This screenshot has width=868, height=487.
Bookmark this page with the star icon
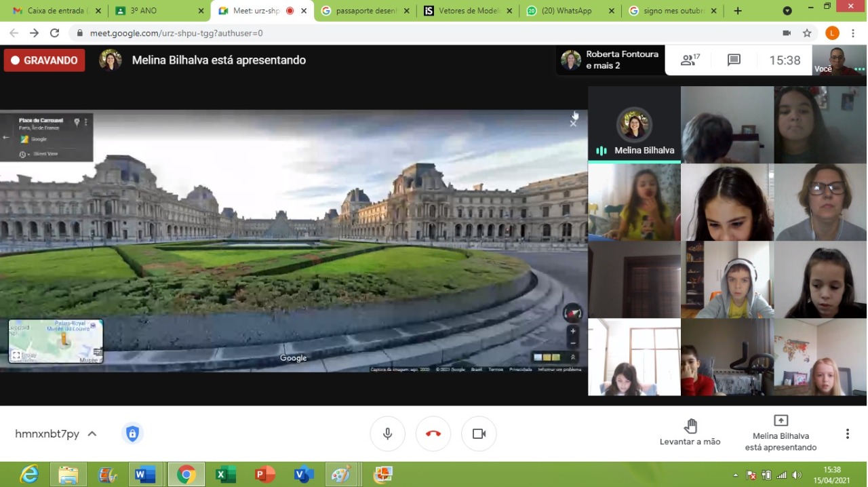click(807, 33)
